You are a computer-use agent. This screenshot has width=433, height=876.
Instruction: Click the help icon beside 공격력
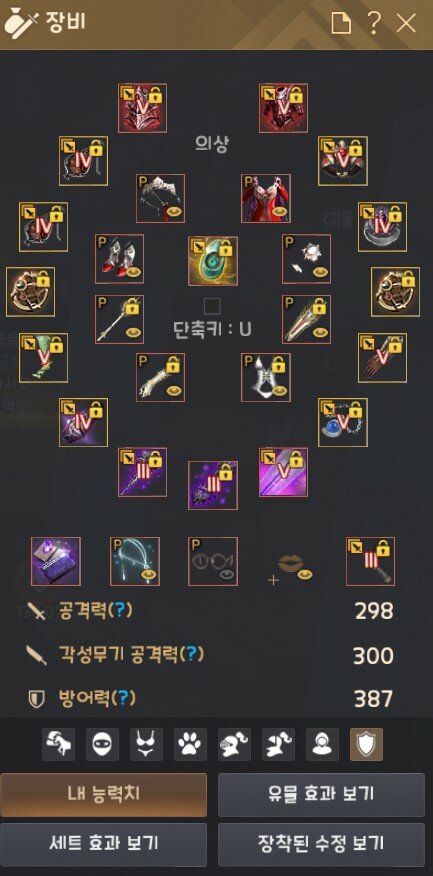coord(121,610)
